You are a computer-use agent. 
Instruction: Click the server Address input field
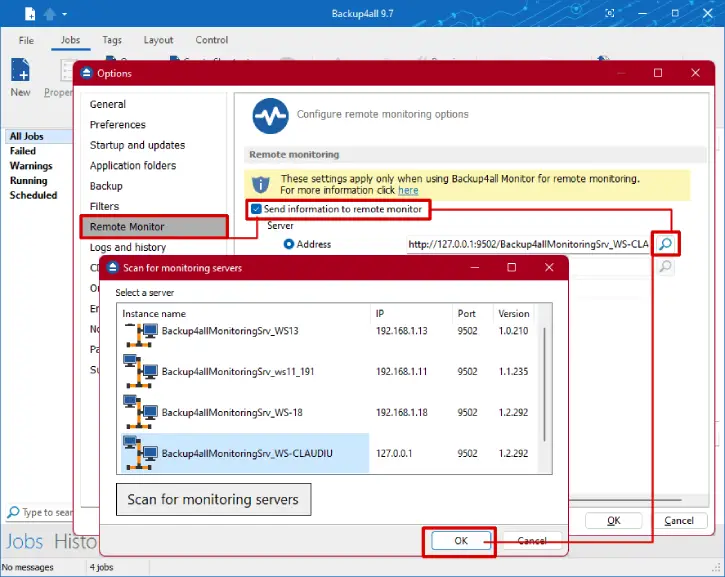tap(528, 244)
